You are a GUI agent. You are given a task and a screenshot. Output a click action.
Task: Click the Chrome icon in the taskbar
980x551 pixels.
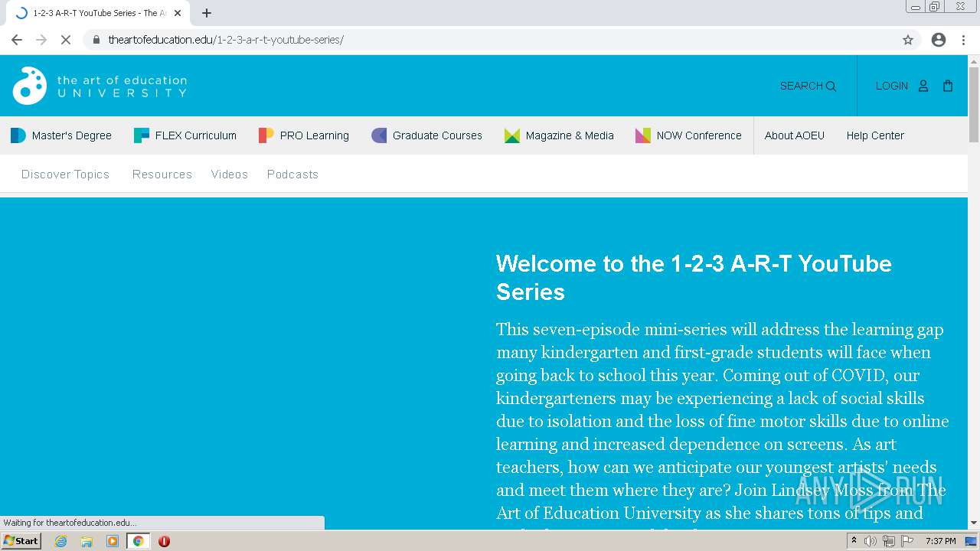pyautogui.click(x=139, y=541)
